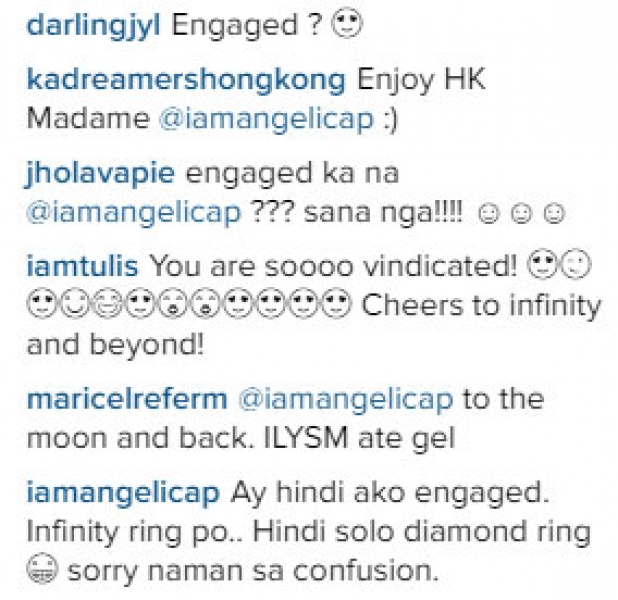Open maricelreferm's profile username
Image resolution: width=618 pixels, height=600 pixels.
(127, 399)
